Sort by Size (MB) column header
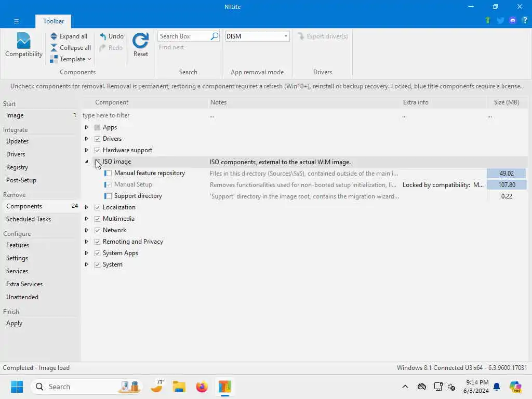532x399 pixels. pyautogui.click(x=507, y=102)
